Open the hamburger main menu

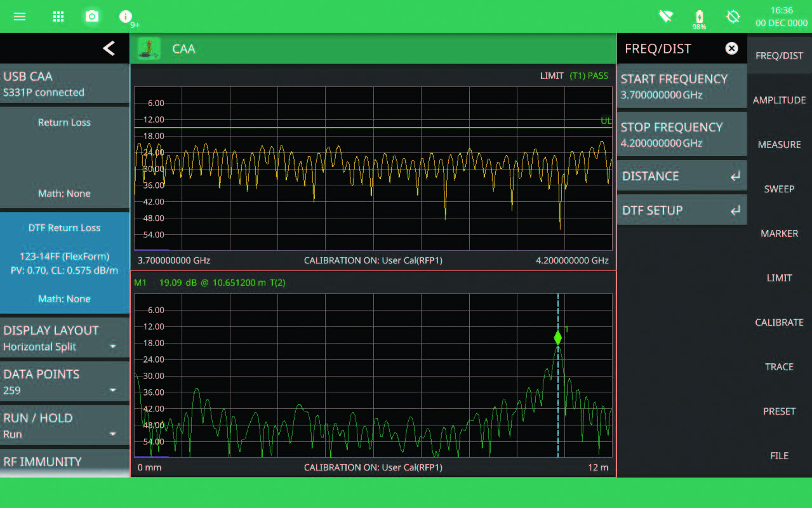tap(20, 17)
